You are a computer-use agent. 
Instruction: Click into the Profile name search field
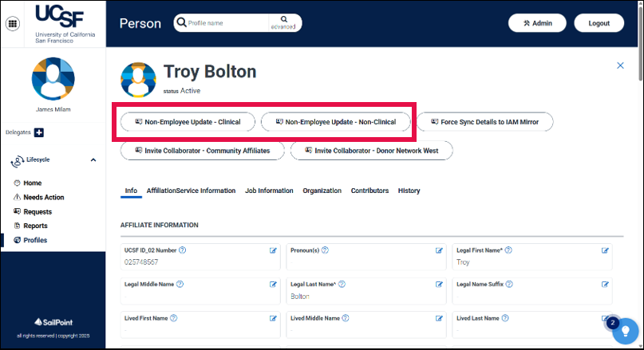[227, 23]
